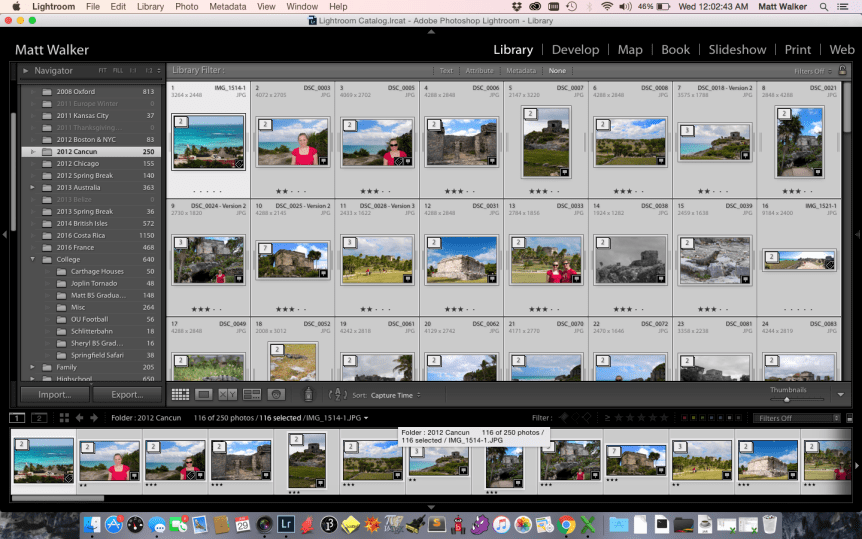The image size is (862, 539).
Task: Open toolbar content menu triangle beside Thumbnails
Action: tap(841, 394)
